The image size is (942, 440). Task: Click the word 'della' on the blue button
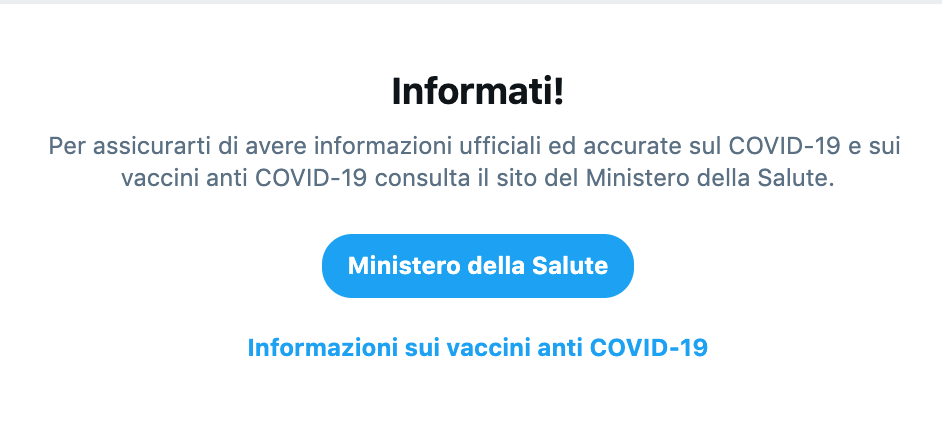pyautogui.click(x=494, y=266)
